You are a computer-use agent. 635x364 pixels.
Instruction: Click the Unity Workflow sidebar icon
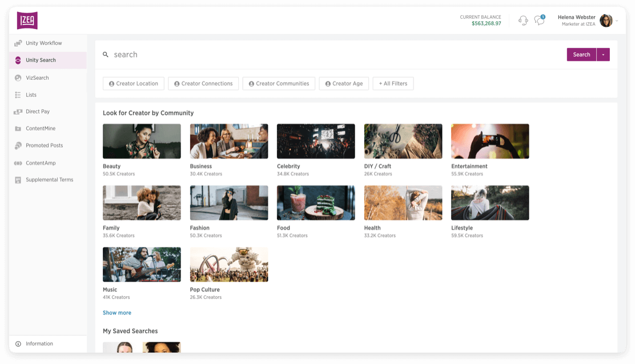point(18,43)
